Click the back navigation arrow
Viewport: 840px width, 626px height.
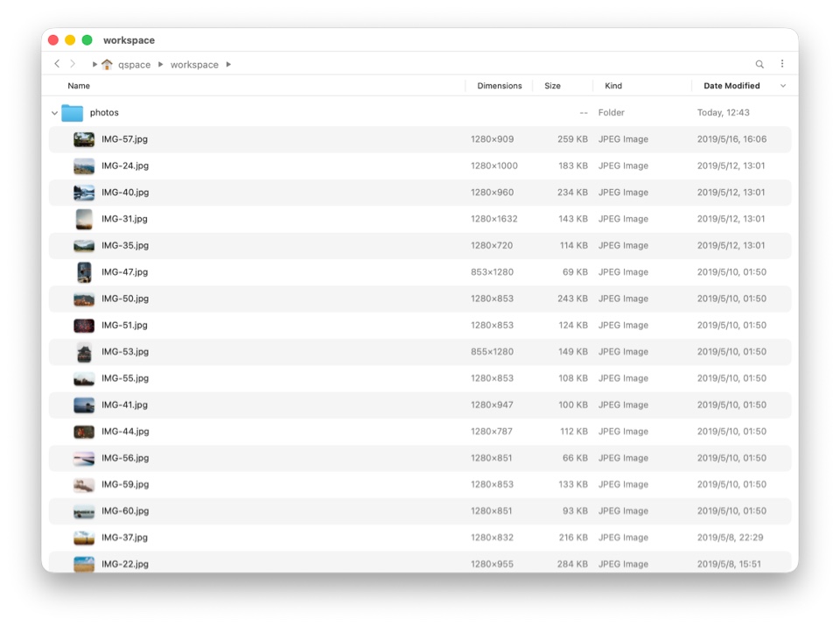click(57, 64)
